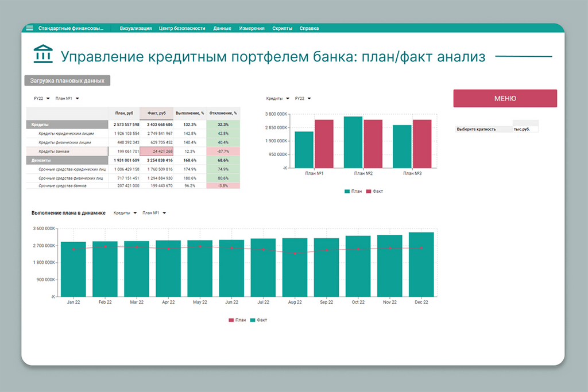Open the Скрипты menu
This screenshot has height=392, width=588.
click(x=282, y=28)
